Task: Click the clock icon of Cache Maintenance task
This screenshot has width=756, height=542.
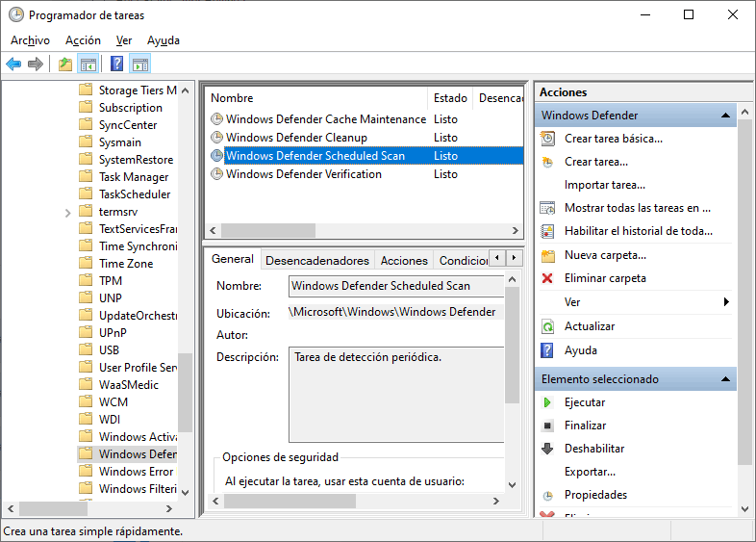Action: [x=217, y=119]
